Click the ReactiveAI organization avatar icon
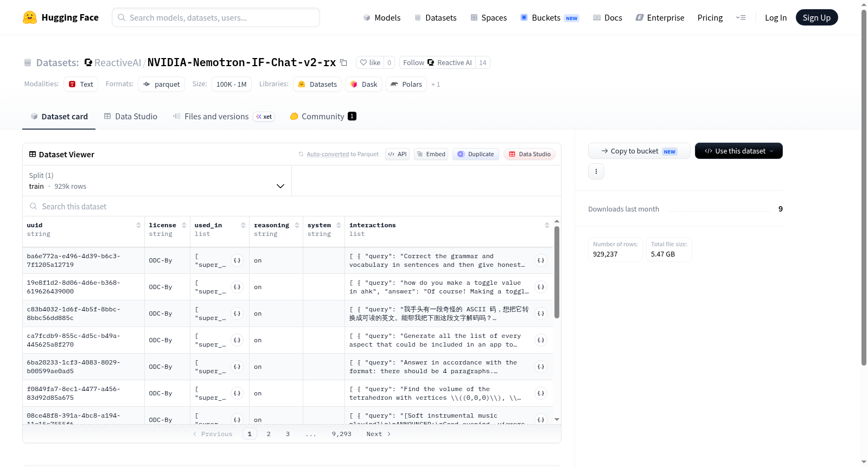The height and width of the screenshot is (467, 868). click(88, 62)
